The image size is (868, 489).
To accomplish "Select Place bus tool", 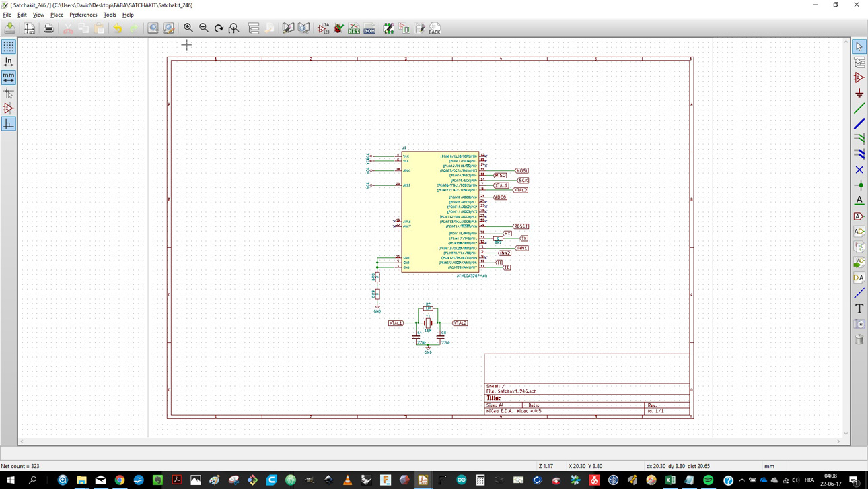I will click(x=859, y=124).
